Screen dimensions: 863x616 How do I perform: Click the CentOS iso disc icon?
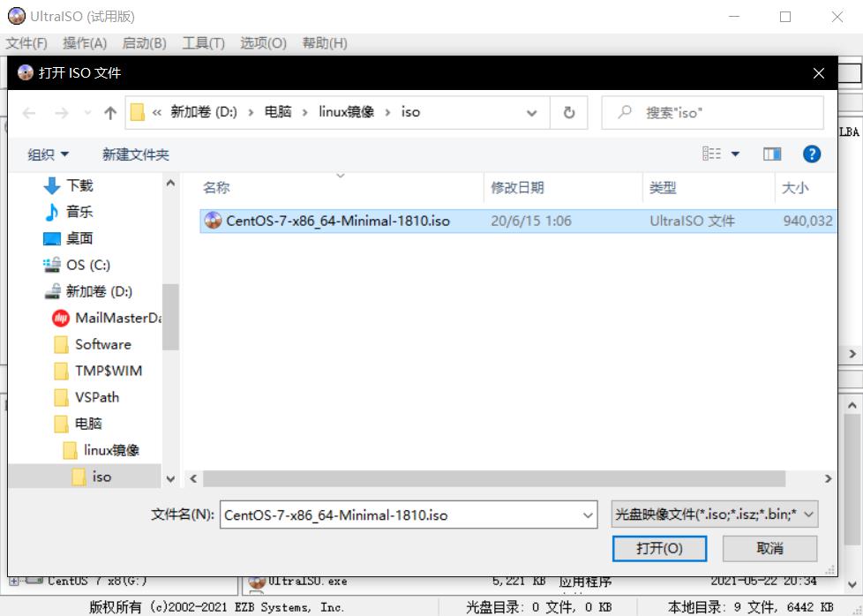click(213, 221)
